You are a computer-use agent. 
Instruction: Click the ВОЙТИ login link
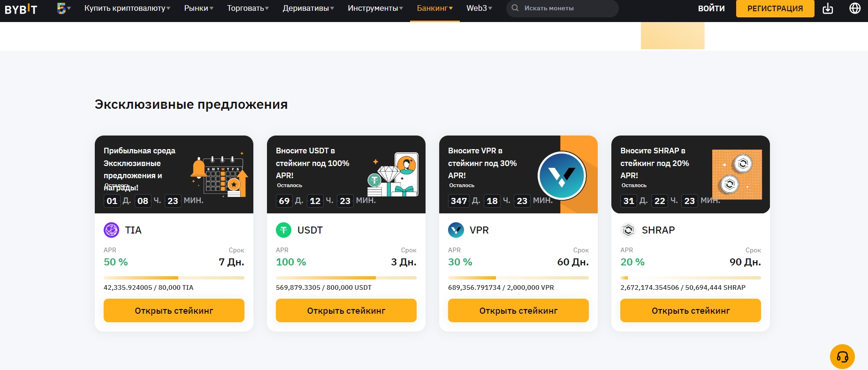coord(711,8)
